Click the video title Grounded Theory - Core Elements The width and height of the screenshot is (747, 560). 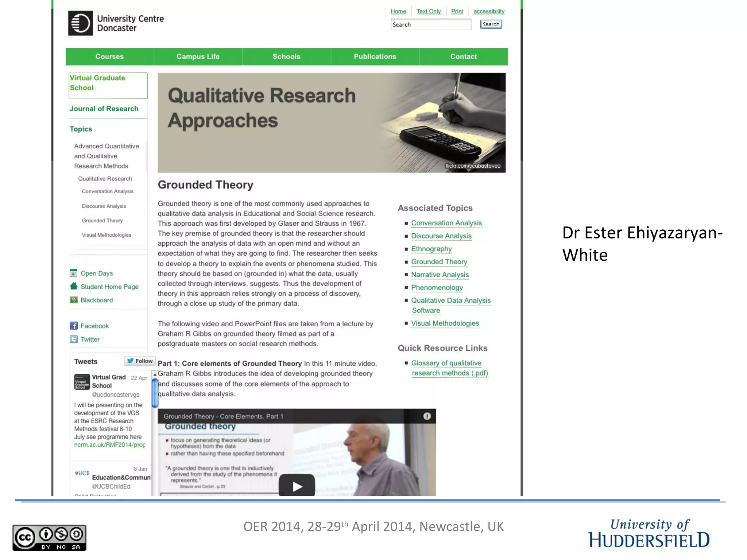(223, 416)
